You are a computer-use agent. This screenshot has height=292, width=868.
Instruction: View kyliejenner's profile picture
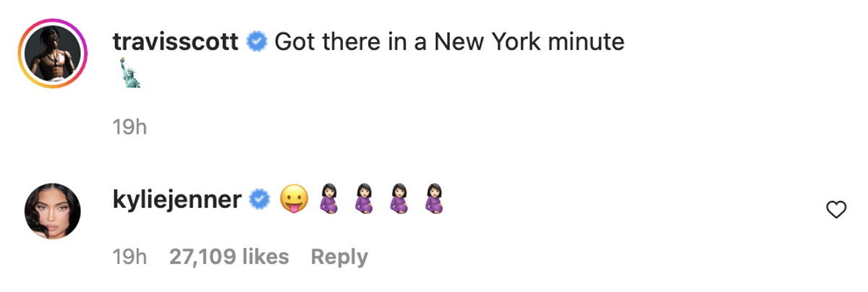point(53,210)
